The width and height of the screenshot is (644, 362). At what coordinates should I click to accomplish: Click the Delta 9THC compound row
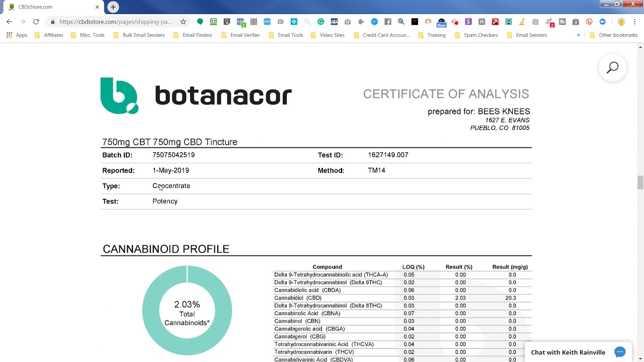[x=402, y=283]
